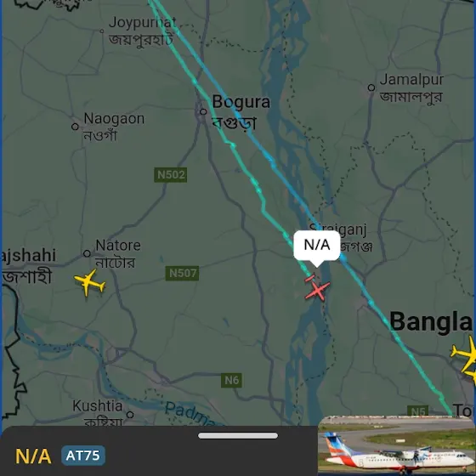Select the large yellow airplane at the right edge

(x=465, y=354)
